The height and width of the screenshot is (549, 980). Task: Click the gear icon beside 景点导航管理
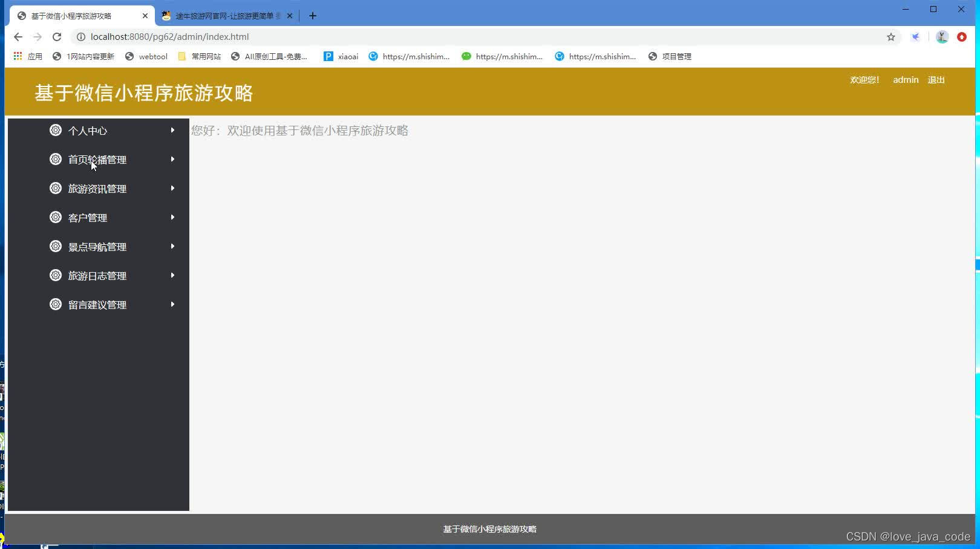point(56,246)
